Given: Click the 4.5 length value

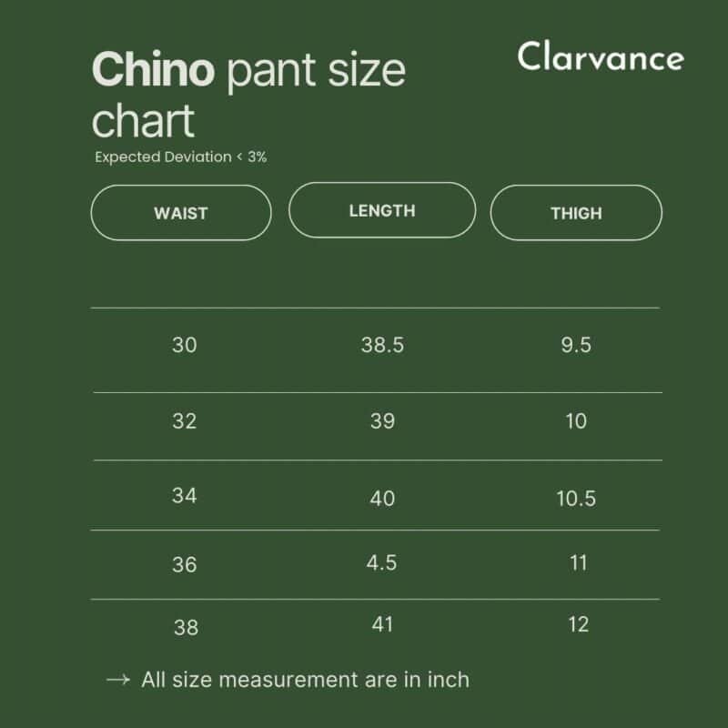Looking at the screenshot, I should pyautogui.click(x=381, y=563).
